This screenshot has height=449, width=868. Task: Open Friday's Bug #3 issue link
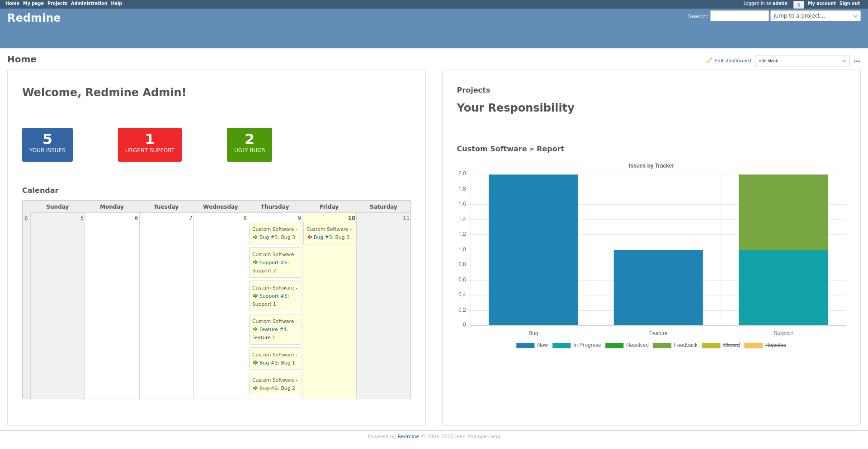pos(323,237)
